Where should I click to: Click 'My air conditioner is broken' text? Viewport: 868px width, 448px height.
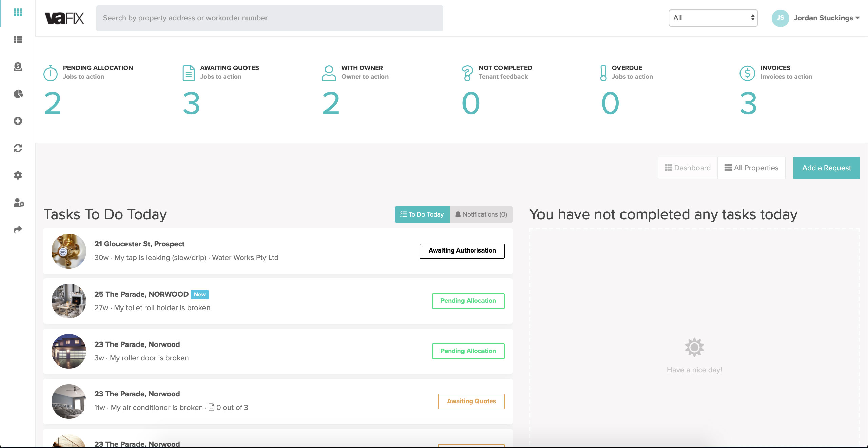(157, 408)
